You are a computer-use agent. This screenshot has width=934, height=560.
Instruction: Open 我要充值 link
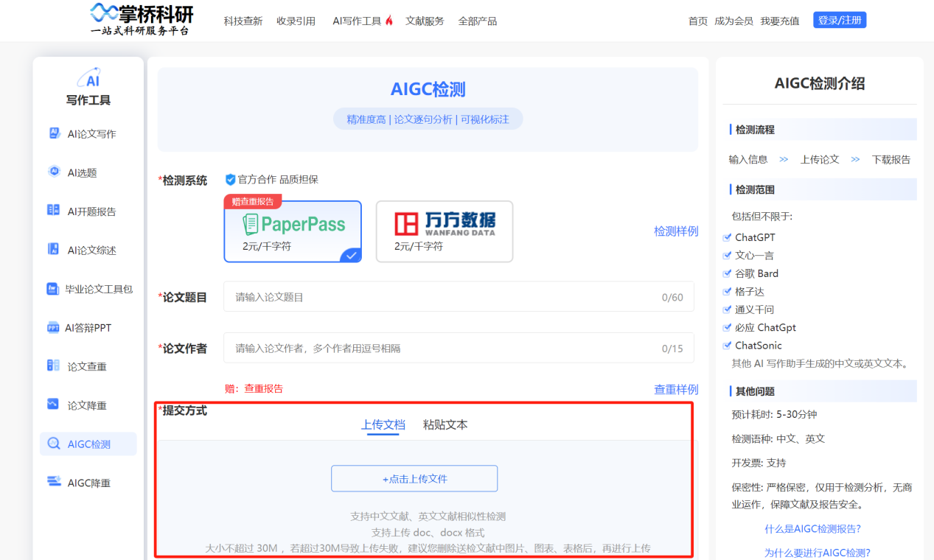click(x=780, y=21)
